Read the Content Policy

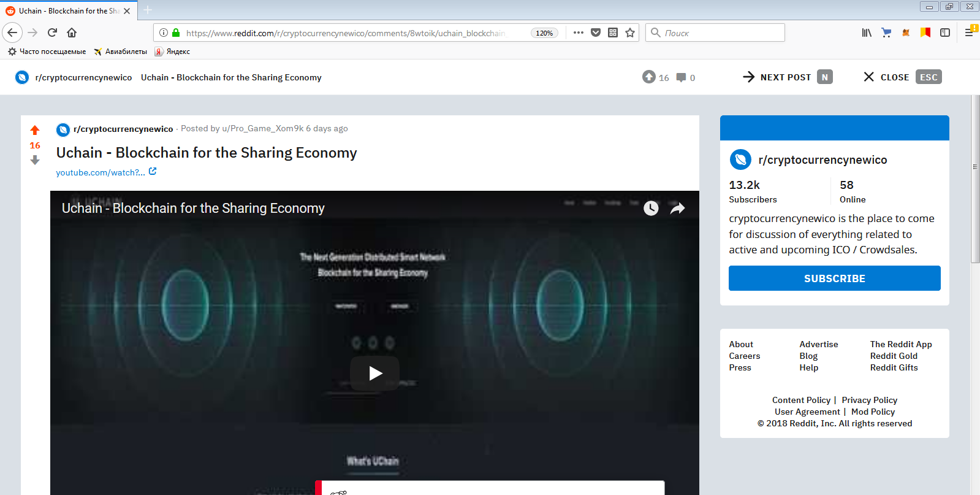[801, 400]
